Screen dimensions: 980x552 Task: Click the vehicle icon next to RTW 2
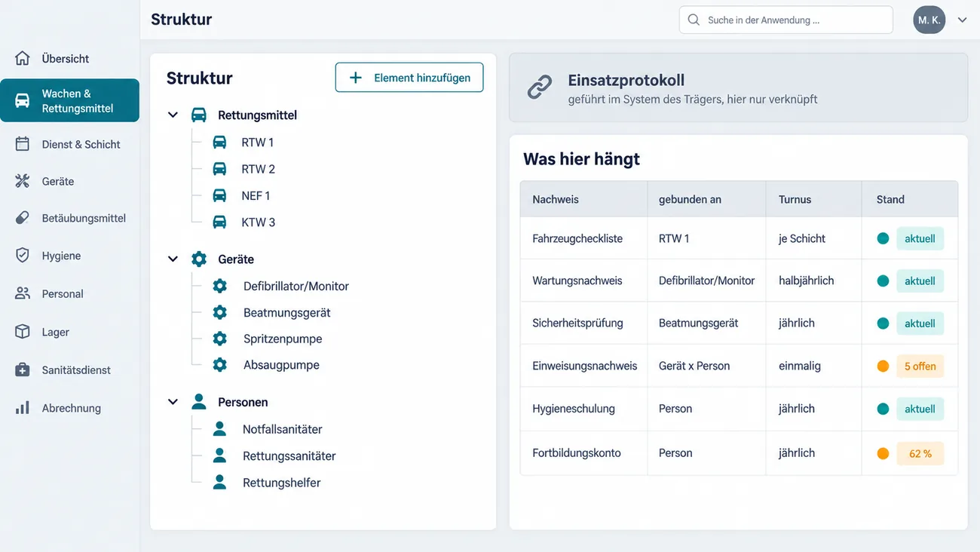coord(219,169)
